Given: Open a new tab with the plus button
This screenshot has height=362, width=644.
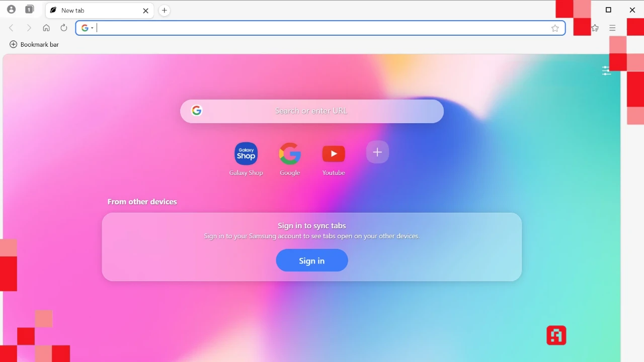Looking at the screenshot, I should click(164, 10).
